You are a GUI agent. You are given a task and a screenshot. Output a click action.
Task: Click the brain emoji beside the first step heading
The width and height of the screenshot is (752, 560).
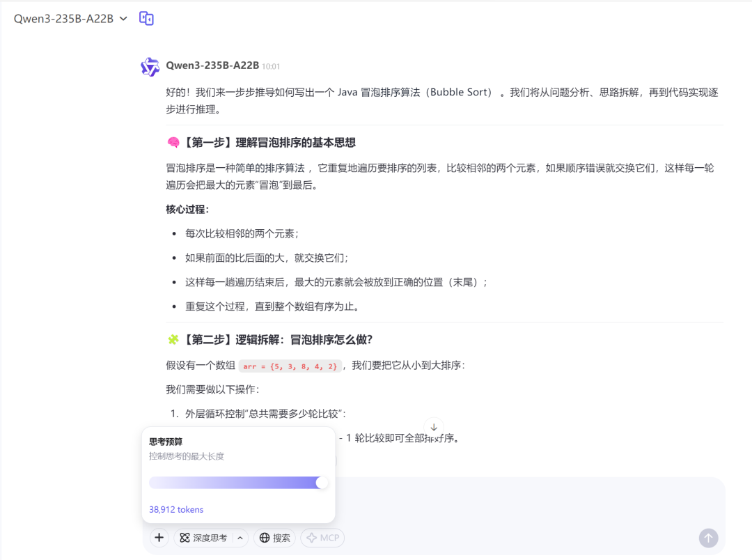click(x=173, y=143)
